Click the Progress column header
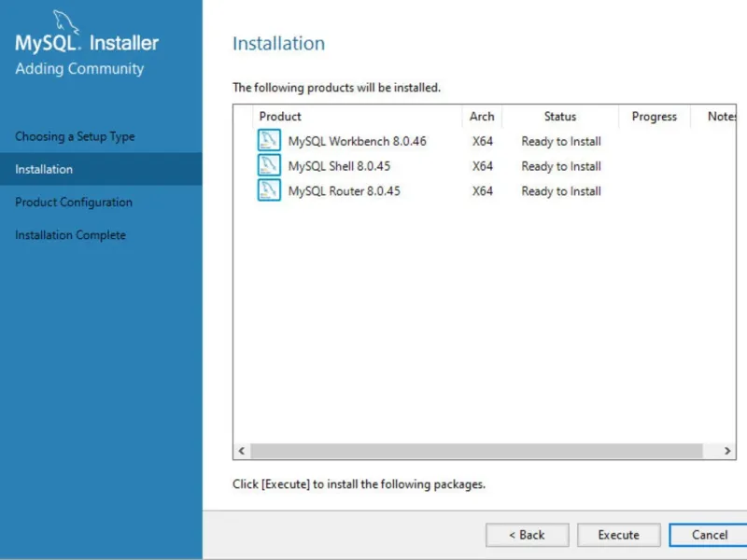 point(654,117)
